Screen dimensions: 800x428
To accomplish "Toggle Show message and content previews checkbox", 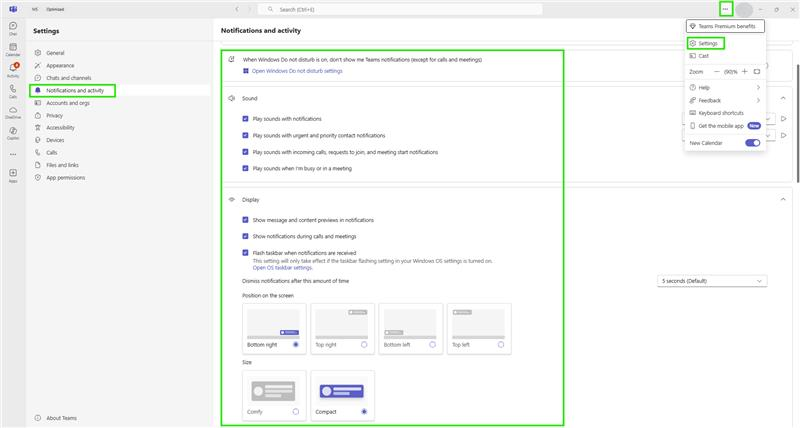I will coord(245,220).
